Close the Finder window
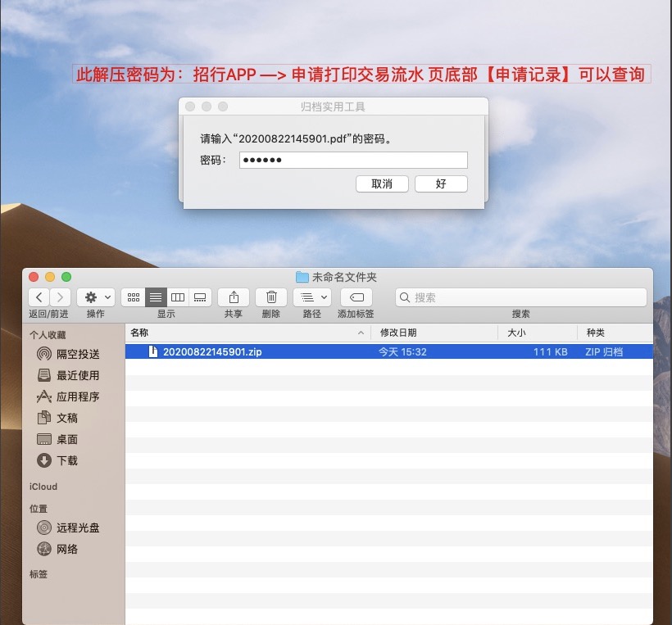This screenshot has width=672, height=625. point(34,277)
